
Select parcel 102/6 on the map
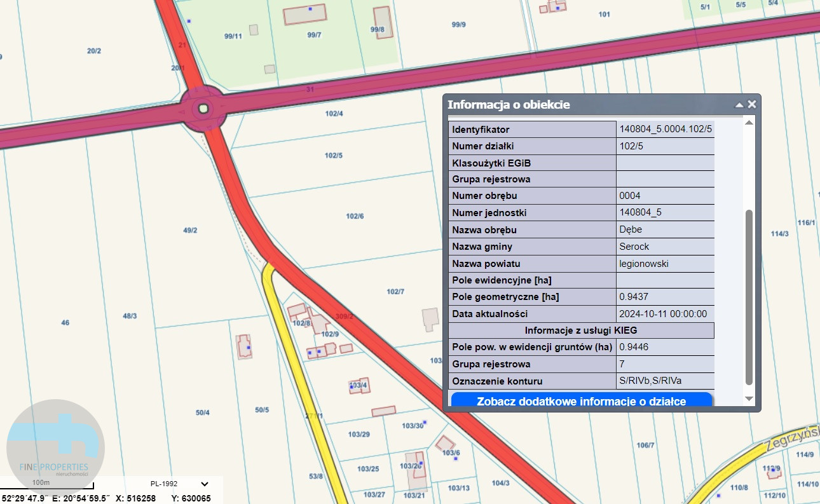pos(355,216)
